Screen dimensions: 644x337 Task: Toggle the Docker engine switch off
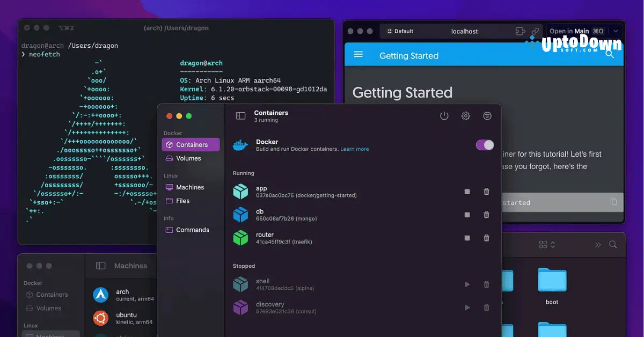[485, 145]
